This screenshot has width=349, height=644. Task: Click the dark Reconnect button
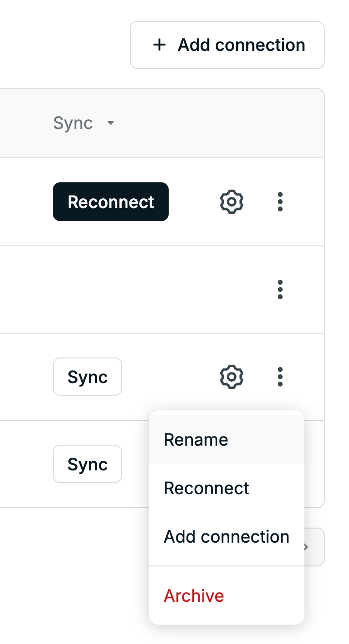(111, 202)
